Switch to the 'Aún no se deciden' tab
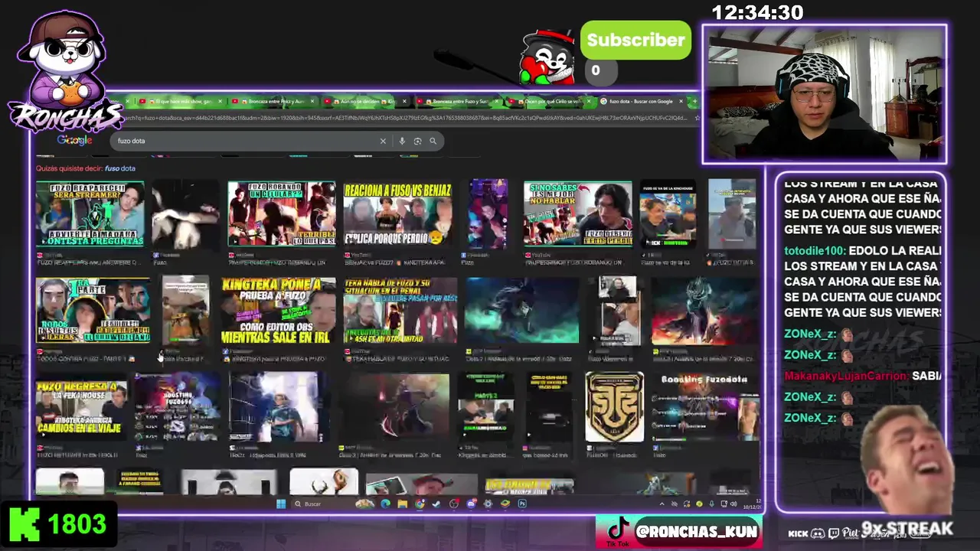Image resolution: width=980 pixels, height=551 pixels. tap(367, 101)
